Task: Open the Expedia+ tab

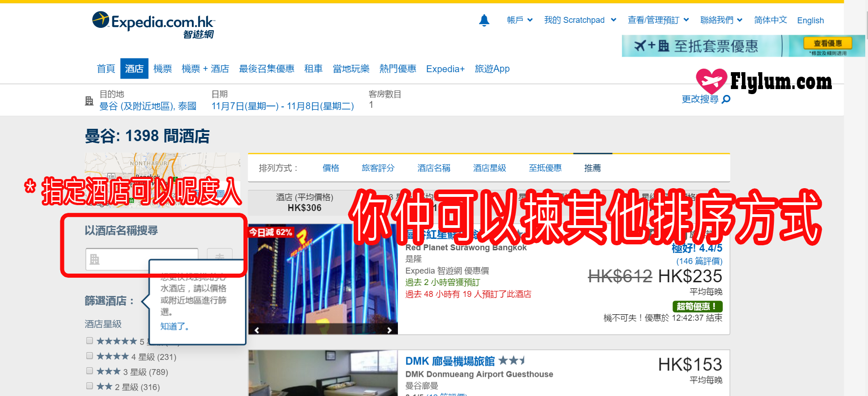Action: point(445,69)
